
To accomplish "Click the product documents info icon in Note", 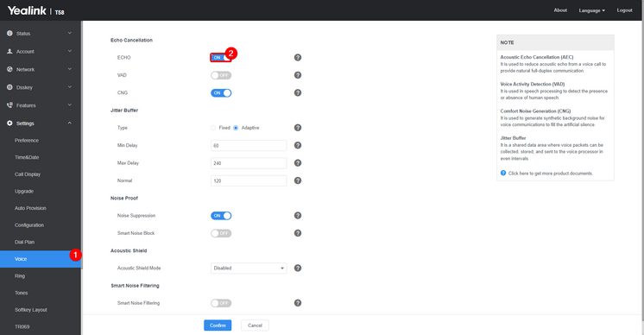I will [503, 173].
